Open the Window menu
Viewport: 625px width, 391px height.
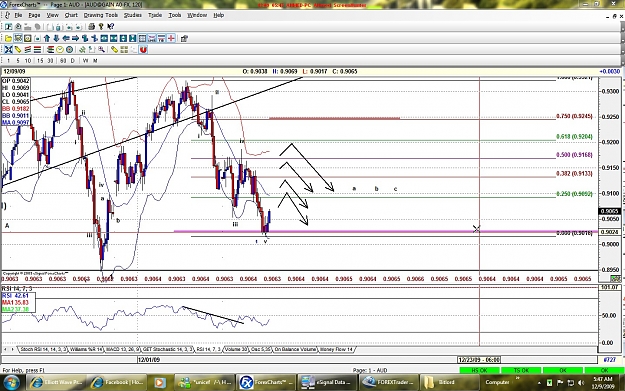coord(197,15)
